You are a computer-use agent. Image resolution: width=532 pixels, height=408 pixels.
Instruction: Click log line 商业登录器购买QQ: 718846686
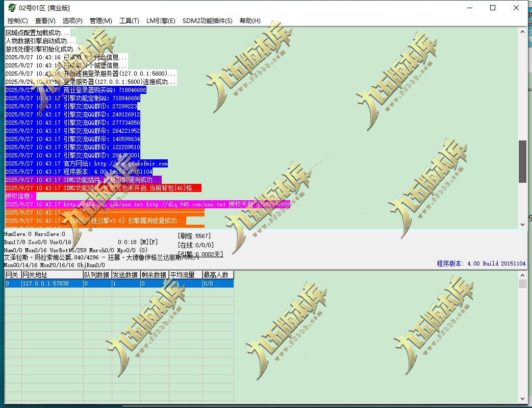(75, 90)
